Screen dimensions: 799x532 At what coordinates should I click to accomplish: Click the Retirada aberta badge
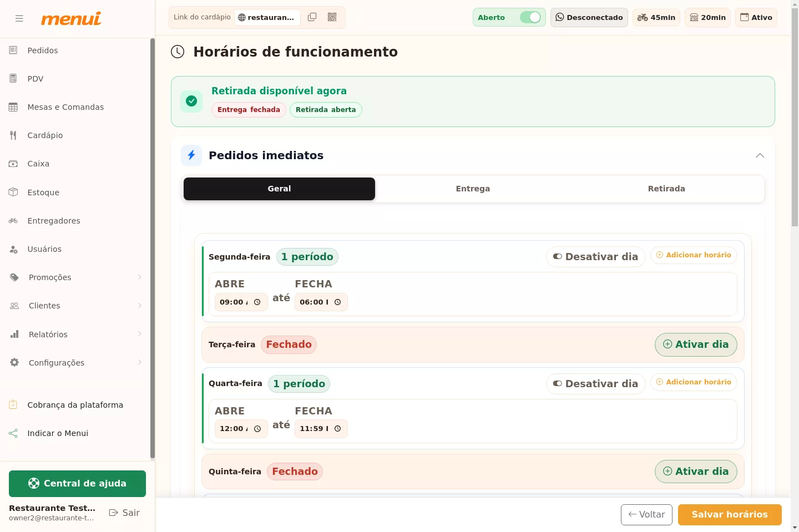click(326, 110)
